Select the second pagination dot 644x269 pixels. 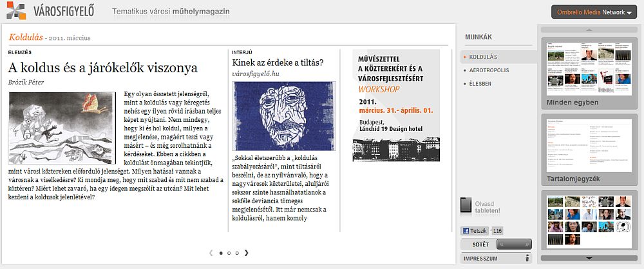click(229, 254)
